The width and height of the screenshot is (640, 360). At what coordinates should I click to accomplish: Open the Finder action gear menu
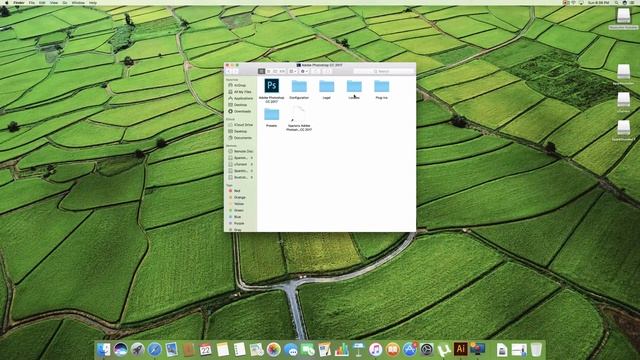304,71
